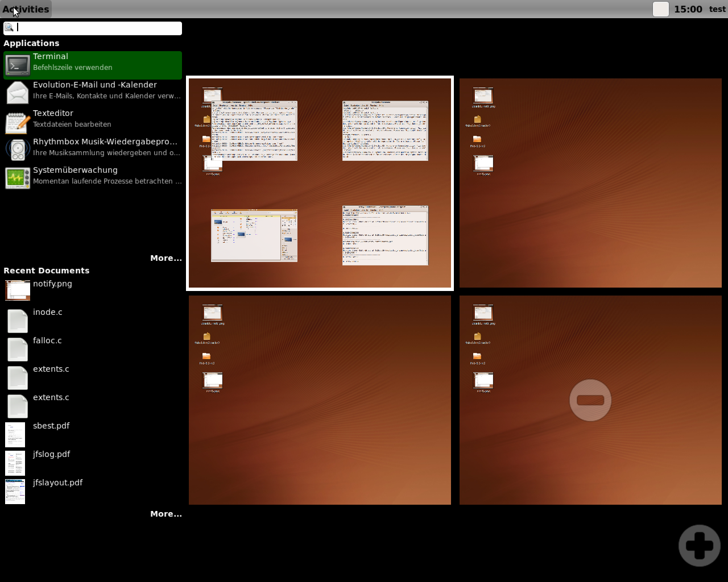Image resolution: width=728 pixels, height=582 pixels.
Task: Select the terminal window overlapping the desktop icons
Action: click(254, 131)
